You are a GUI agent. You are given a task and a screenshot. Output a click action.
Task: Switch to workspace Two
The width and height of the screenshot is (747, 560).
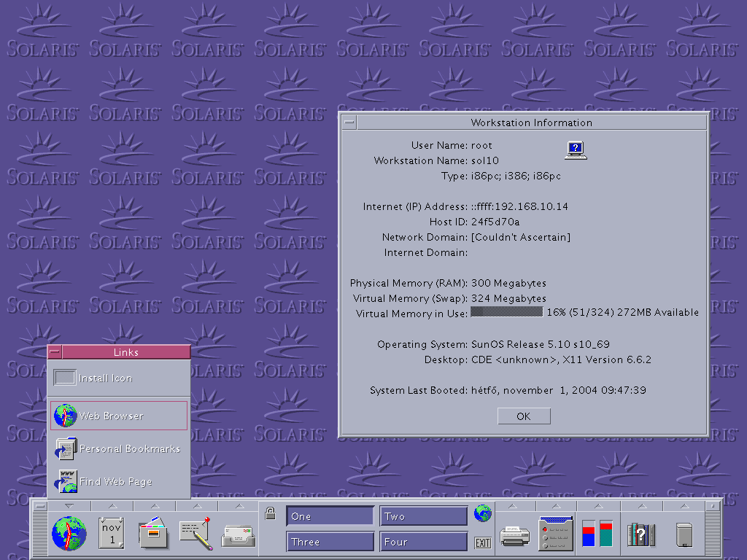point(424,516)
